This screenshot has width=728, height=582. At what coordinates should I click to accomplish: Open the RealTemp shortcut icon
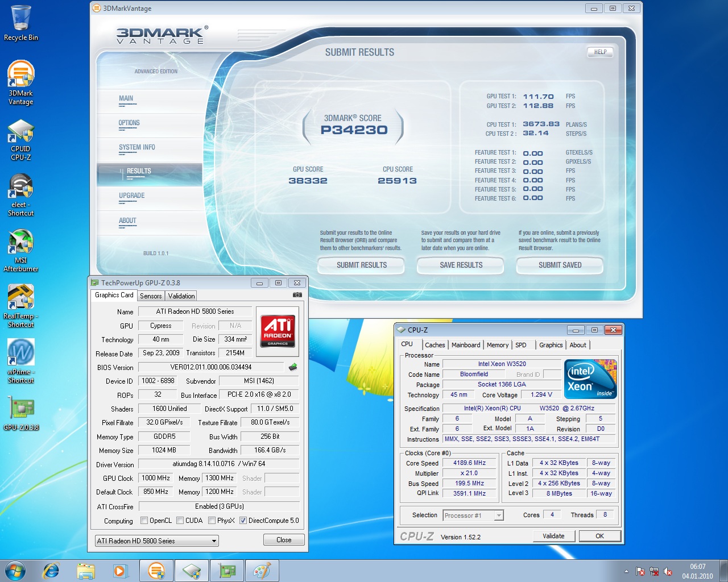click(x=21, y=306)
